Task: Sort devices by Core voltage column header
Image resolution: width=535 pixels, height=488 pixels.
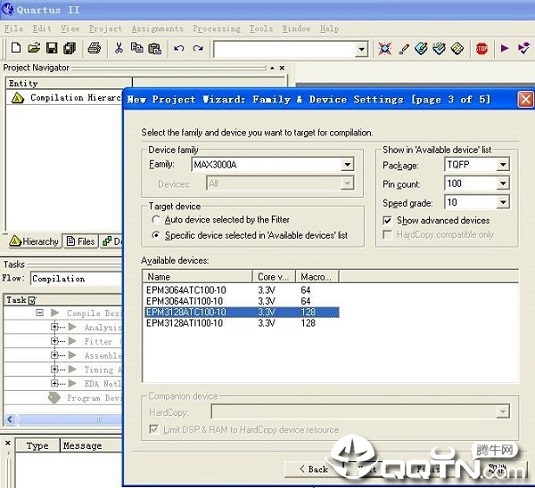Action: [274, 277]
